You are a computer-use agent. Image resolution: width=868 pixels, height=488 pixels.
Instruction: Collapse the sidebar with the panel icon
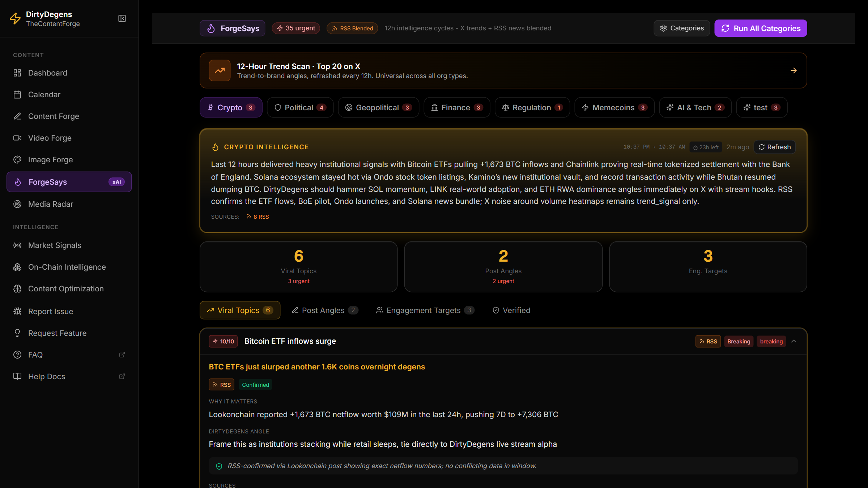pyautogui.click(x=122, y=18)
